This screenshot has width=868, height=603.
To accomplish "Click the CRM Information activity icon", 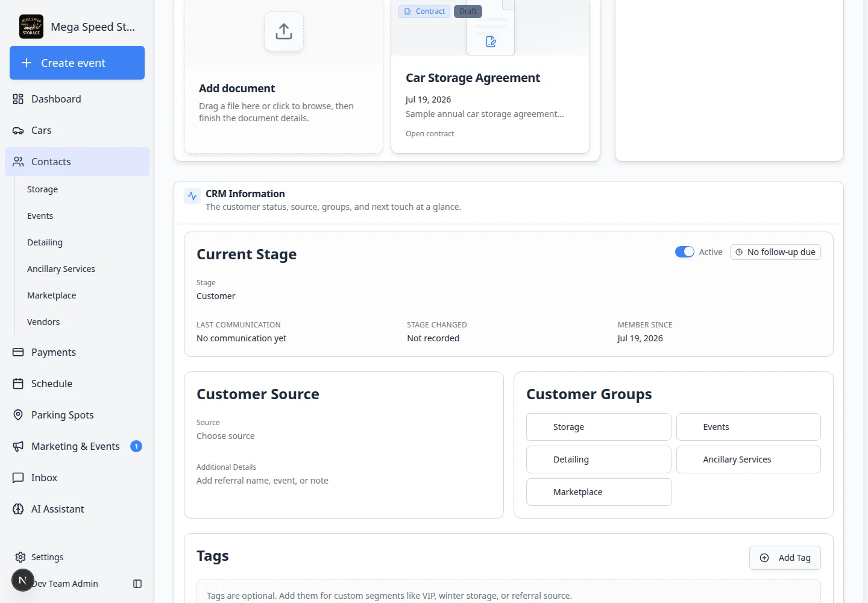I will coord(192,196).
